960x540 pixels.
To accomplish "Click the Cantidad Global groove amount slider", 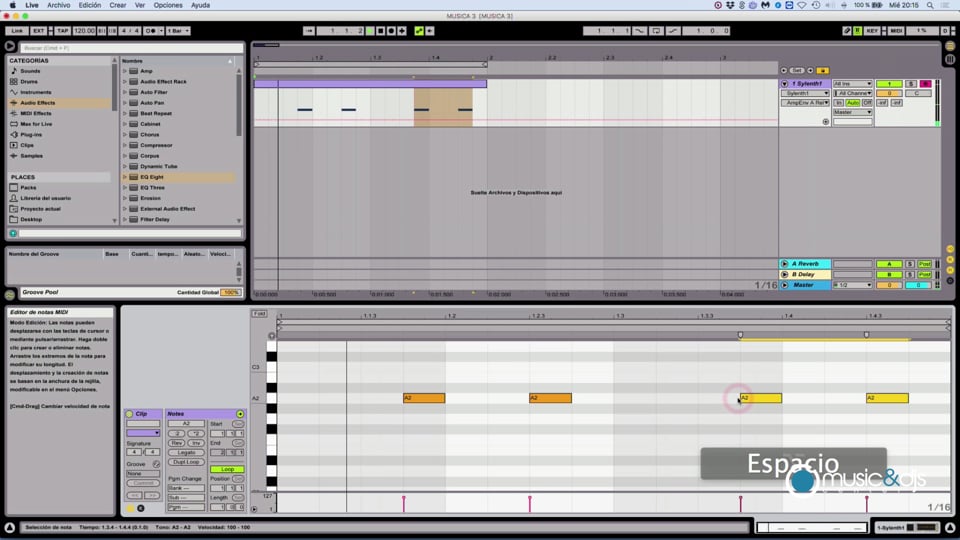I will (x=231, y=293).
